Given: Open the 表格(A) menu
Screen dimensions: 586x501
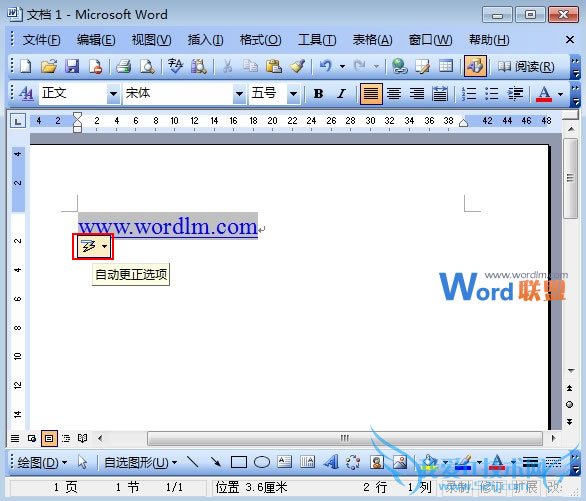Looking at the screenshot, I should tap(372, 40).
